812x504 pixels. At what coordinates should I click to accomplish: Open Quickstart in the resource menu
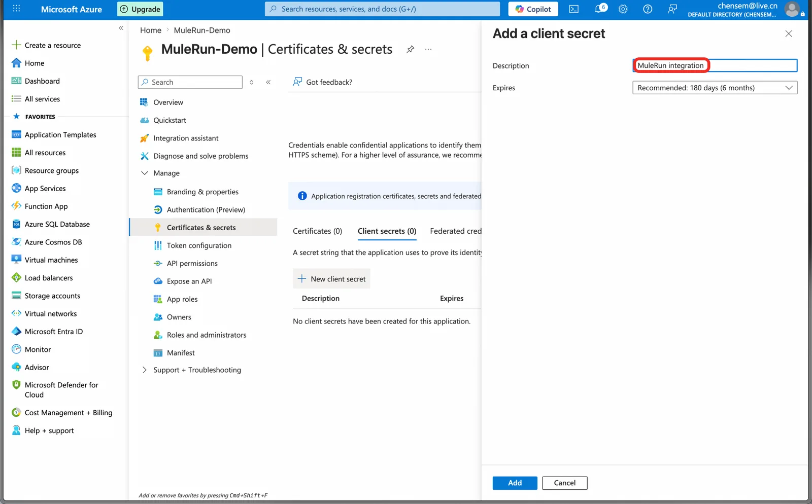point(170,120)
